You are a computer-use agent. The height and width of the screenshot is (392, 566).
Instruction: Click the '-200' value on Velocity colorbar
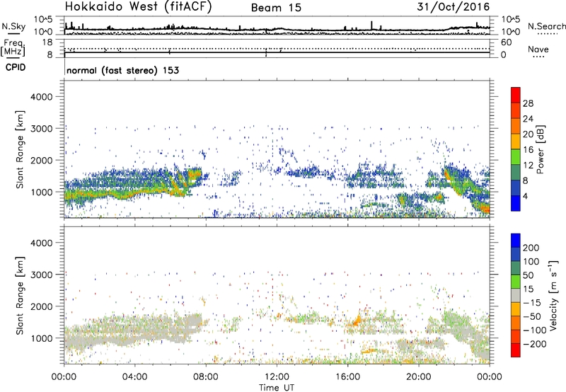(x=534, y=344)
